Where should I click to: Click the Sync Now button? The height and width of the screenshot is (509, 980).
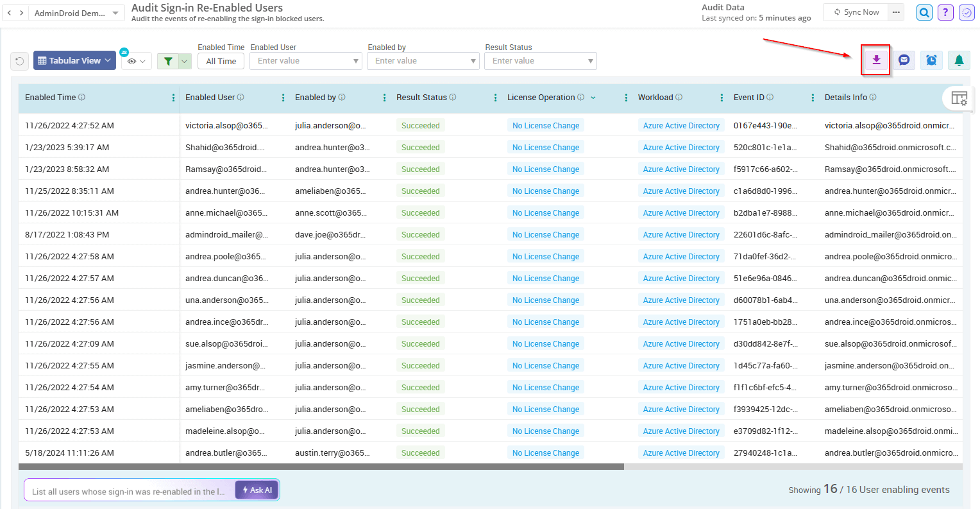(x=856, y=12)
